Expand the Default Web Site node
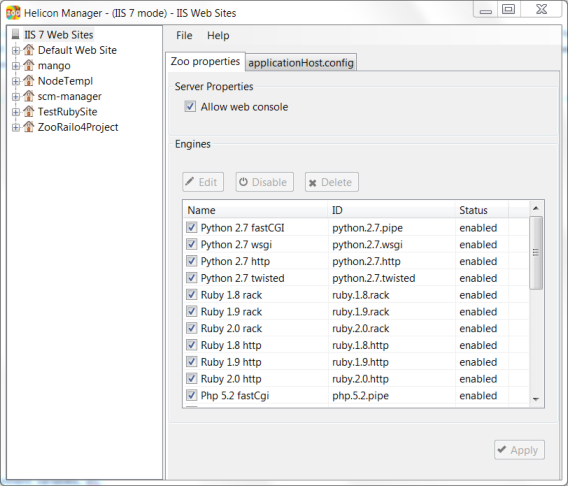This screenshot has width=568, height=486. click(16, 50)
